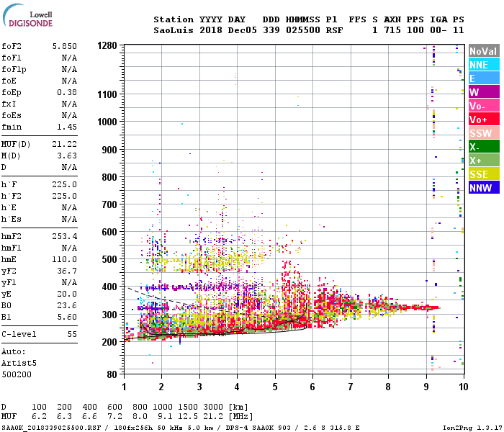This screenshot has width=504, height=432.
Task: Select the Vo- pink legend swatch
Action: [x=484, y=106]
